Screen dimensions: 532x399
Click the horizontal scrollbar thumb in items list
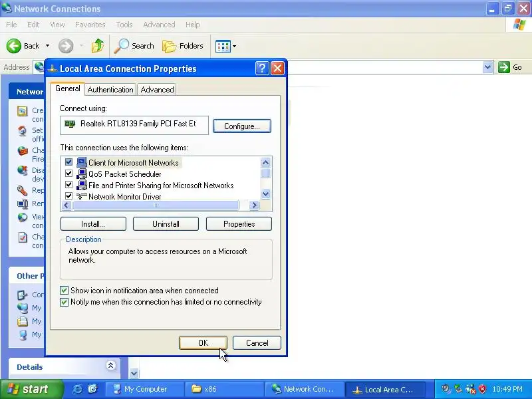pyautogui.click(x=156, y=205)
